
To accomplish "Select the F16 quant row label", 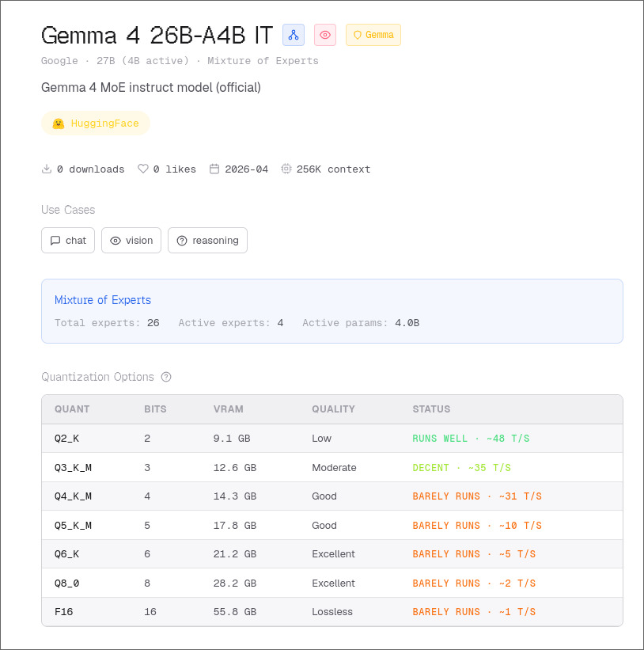I will (x=64, y=612).
